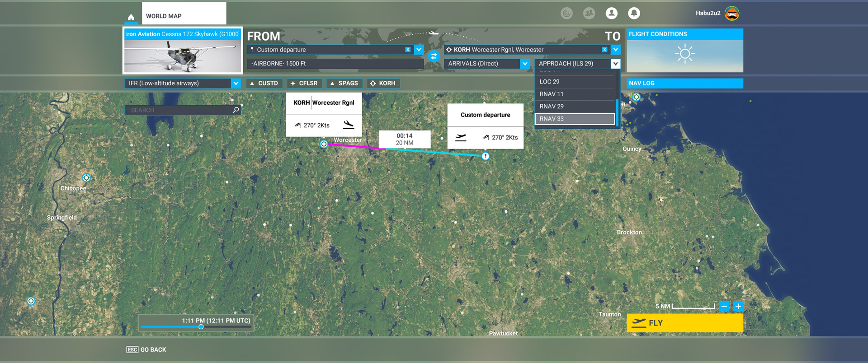Open the FLIGHT CONDITIONS panel header
The width and height of the screenshot is (868, 363).
[685, 34]
